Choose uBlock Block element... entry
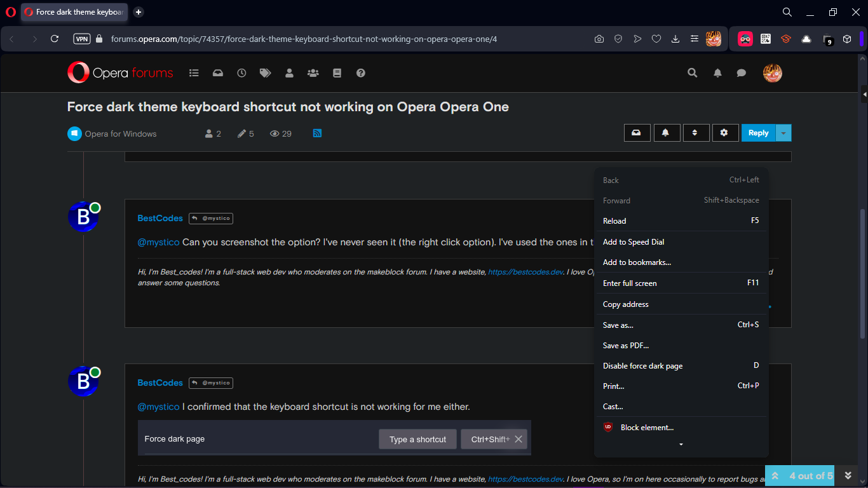The width and height of the screenshot is (868, 488). pyautogui.click(x=681, y=428)
